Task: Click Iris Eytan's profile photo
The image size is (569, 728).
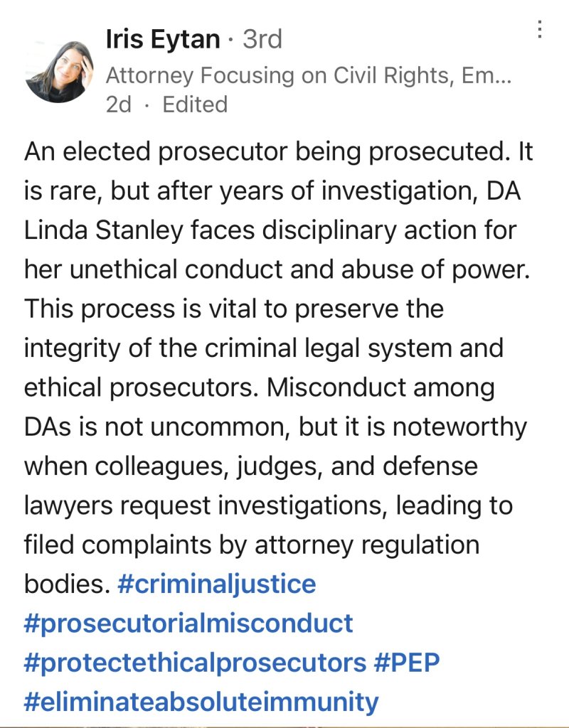Action: tap(59, 72)
